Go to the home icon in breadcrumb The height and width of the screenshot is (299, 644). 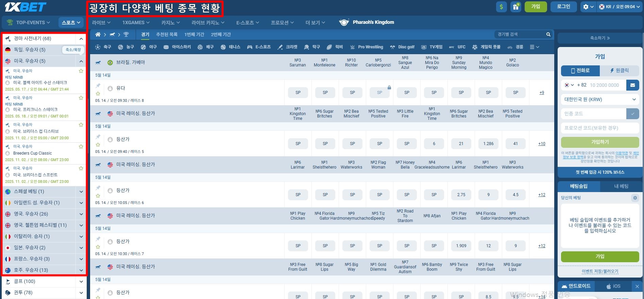point(98,34)
